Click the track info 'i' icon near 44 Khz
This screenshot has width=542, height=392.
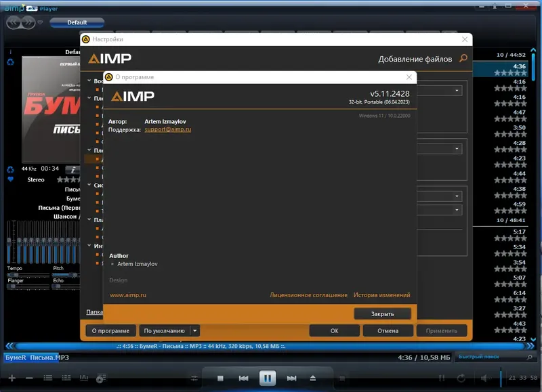tap(73, 170)
